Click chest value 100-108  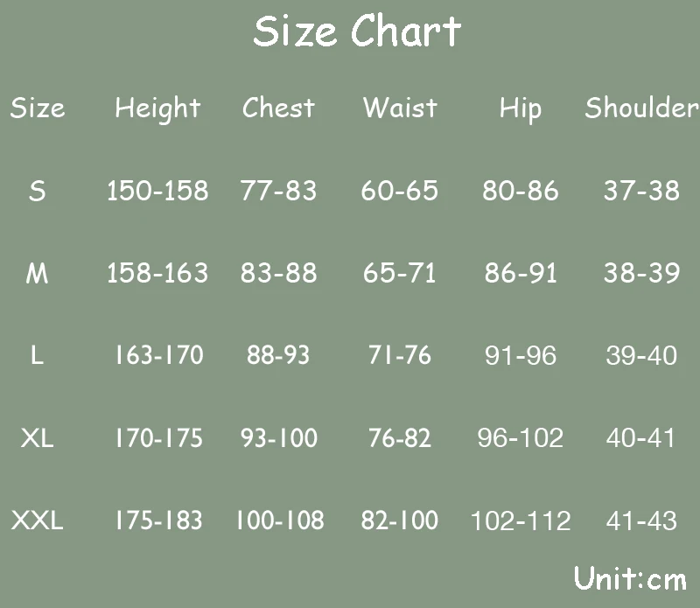click(x=279, y=520)
